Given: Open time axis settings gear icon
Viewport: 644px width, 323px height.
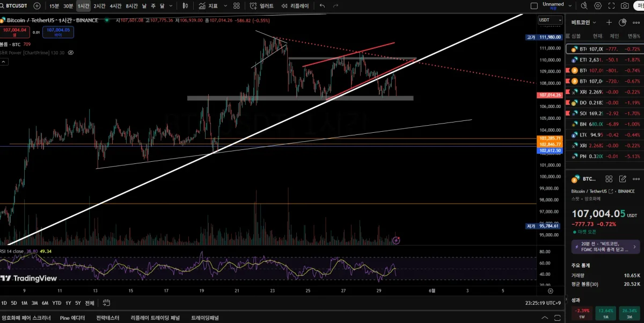Looking at the screenshot, I should pos(550,291).
